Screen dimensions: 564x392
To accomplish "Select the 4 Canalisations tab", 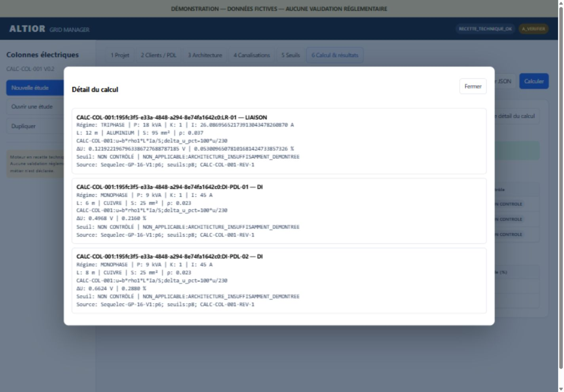I will coord(251,55).
